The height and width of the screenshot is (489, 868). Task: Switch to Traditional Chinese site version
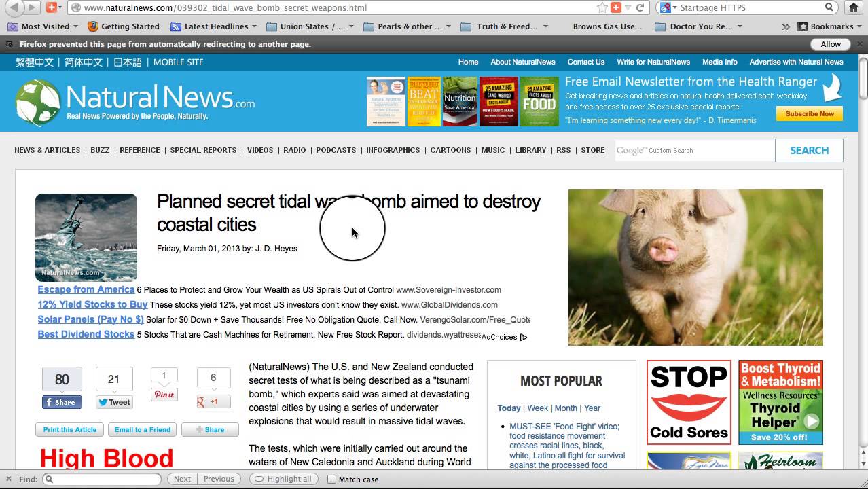pyautogui.click(x=35, y=62)
